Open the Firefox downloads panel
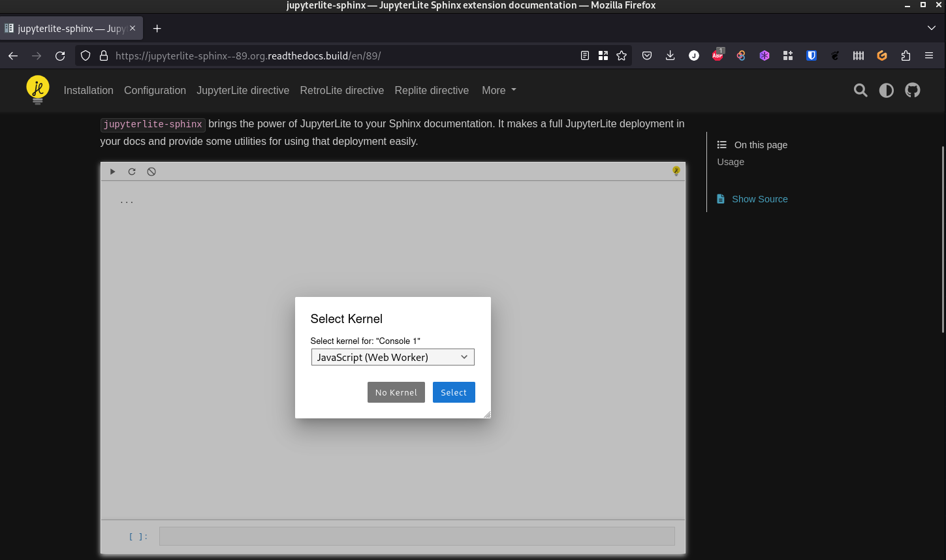 click(x=670, y=56)
